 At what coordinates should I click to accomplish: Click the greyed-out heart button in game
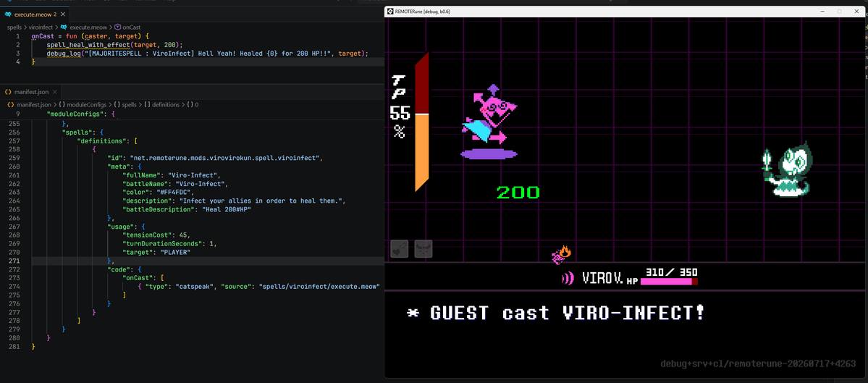400,248
